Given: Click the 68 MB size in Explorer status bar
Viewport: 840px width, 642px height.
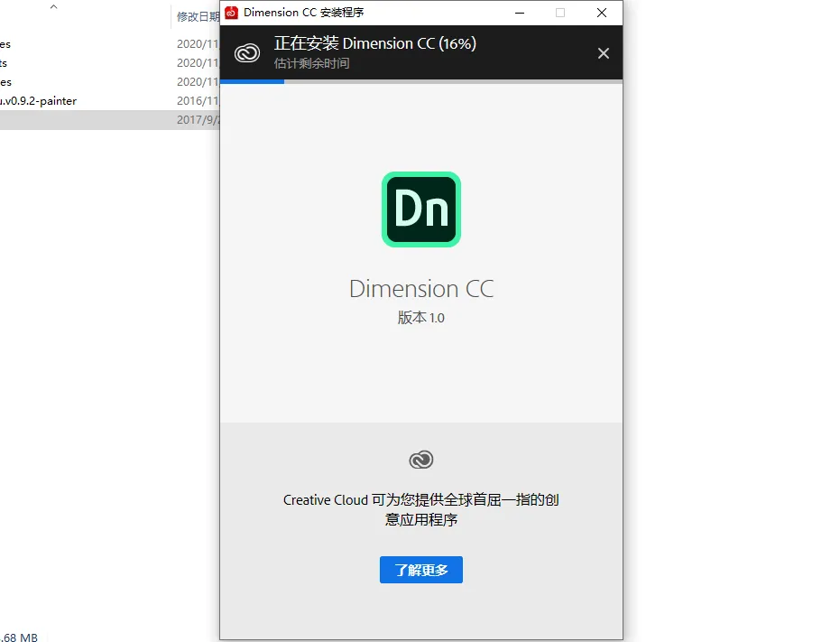Looking at the screenshot, I should pos(19,637).
